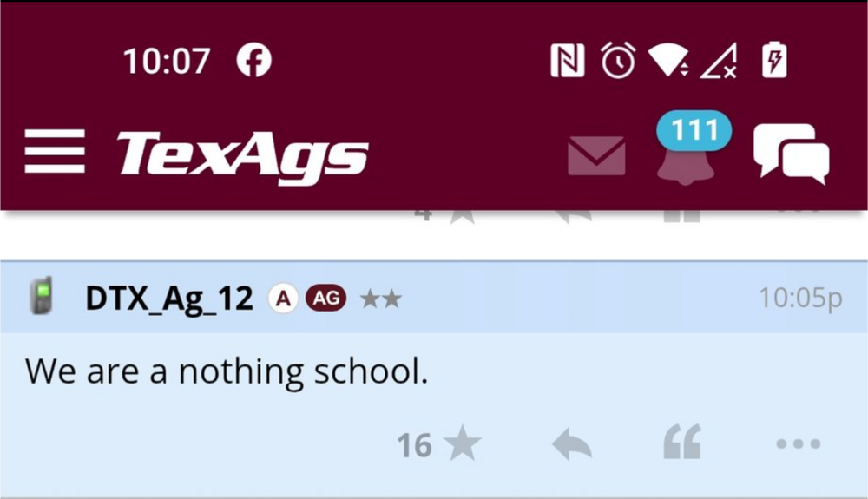This screenshot has height=499, width=868.
Task: Tap the mobile phone icon beside username
Action: (40, 297)
